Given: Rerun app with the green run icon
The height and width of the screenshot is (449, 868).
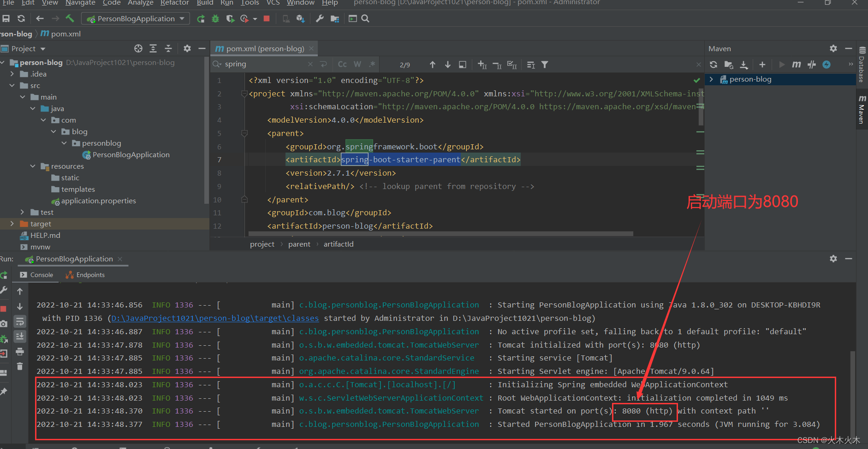Looking at the screenshot, I should tap(201, 18).
